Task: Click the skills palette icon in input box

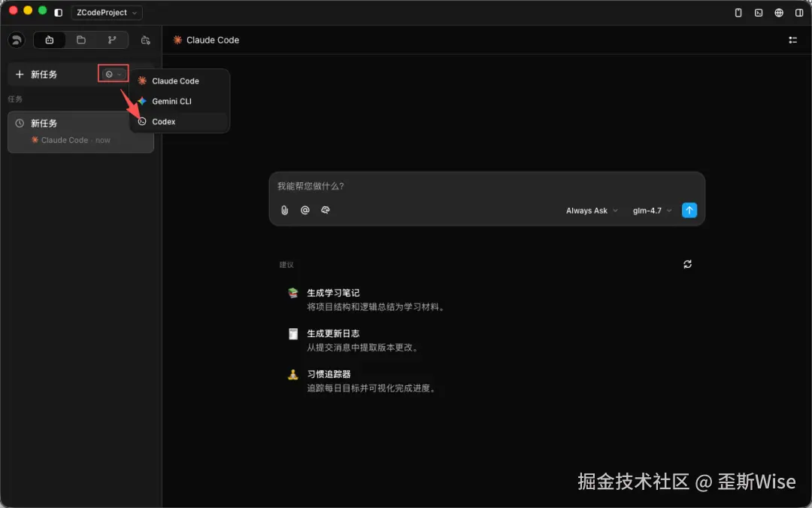Action: click(326, 210)
